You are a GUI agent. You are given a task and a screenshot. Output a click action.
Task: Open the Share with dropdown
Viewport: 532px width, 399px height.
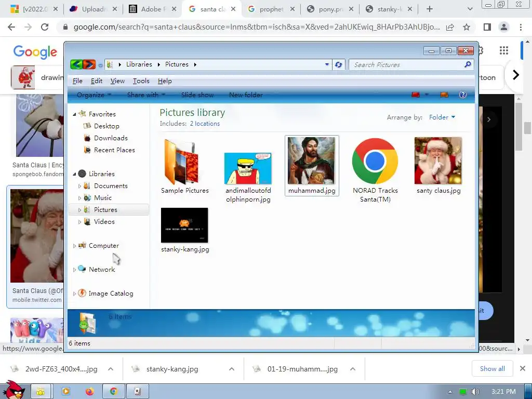[x=146, y=95]
